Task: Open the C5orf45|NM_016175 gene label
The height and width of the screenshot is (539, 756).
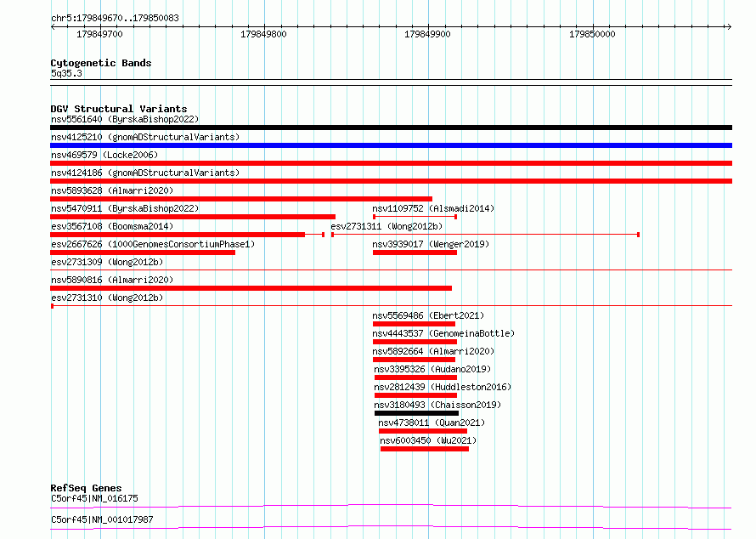Action: 94,498
